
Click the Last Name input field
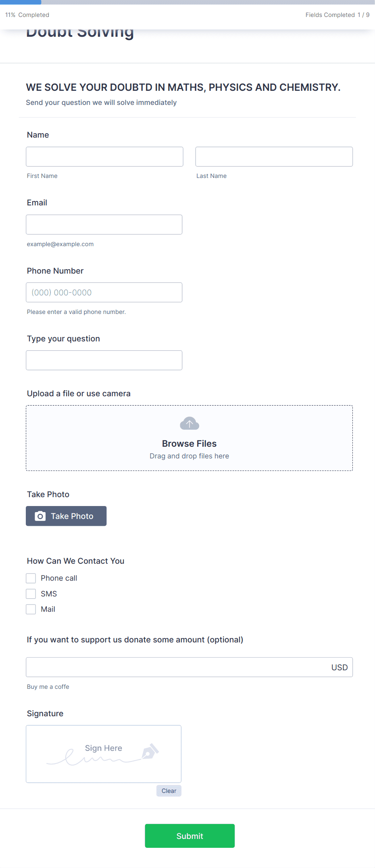click(274, 156)
